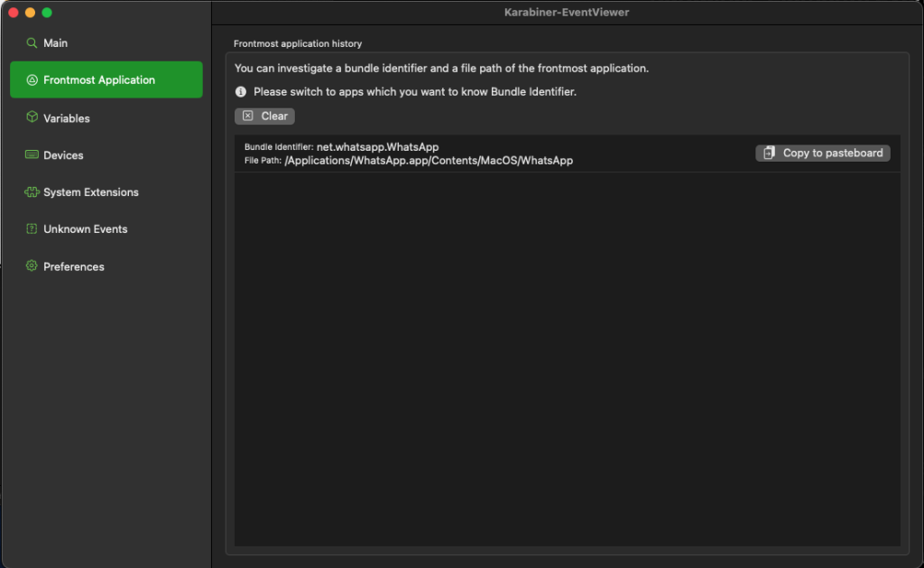Switch to the Main tab
Screen dimensions: 924x568
56,43
